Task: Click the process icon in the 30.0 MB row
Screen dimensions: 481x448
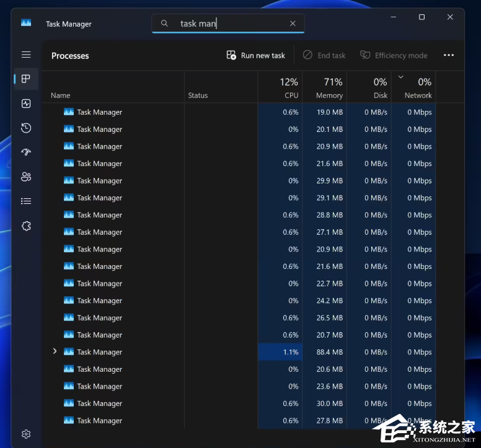Action: click(x=69, y=403)
